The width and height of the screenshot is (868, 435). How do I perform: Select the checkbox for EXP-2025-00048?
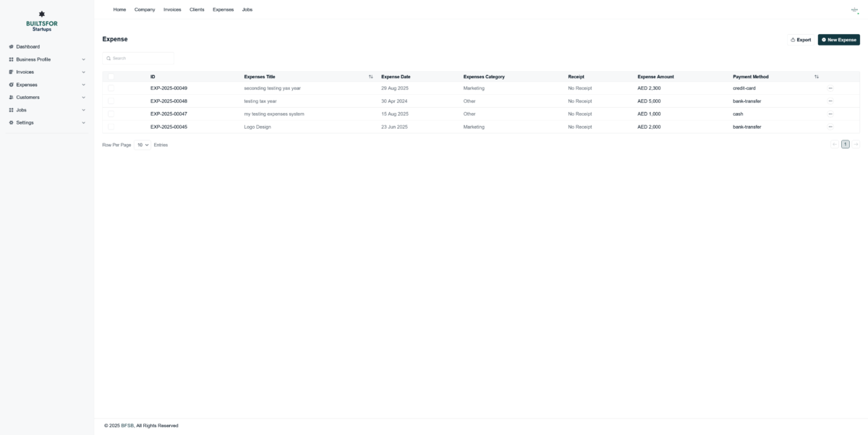coord(111,101)
